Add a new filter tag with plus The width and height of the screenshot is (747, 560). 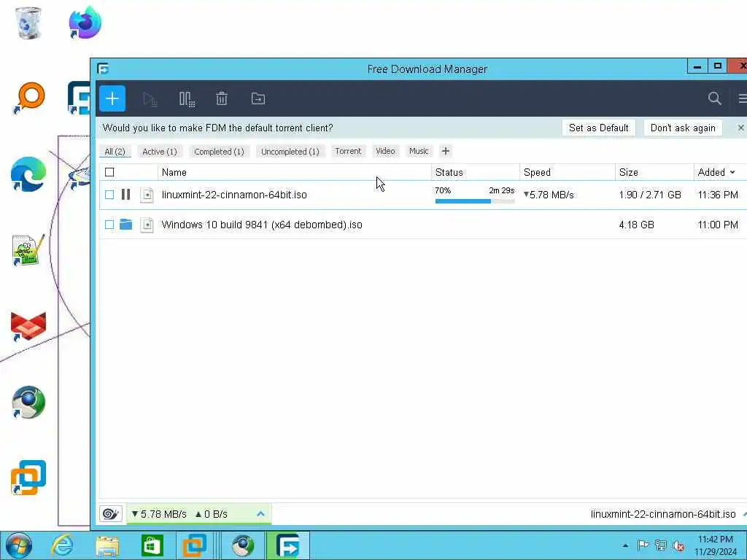(446, 151)
